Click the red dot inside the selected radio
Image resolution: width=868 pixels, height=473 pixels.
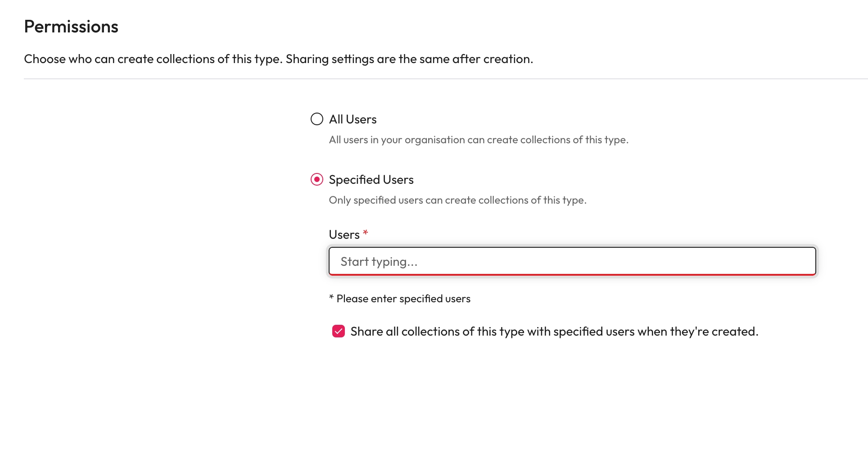tap(317, 179)
